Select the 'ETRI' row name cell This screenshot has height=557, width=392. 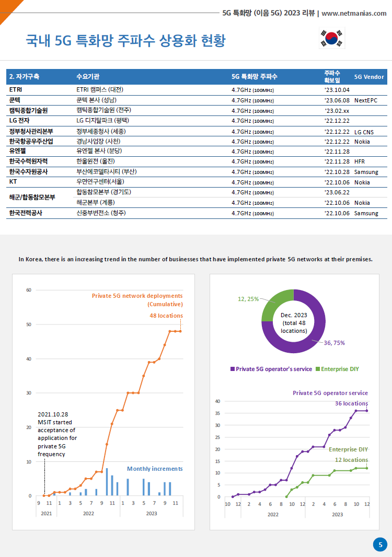pos(16,89)
